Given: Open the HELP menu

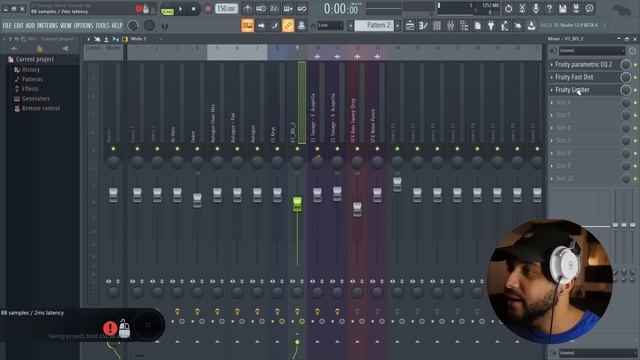Looking at the screenshot, I should (117, 26).
